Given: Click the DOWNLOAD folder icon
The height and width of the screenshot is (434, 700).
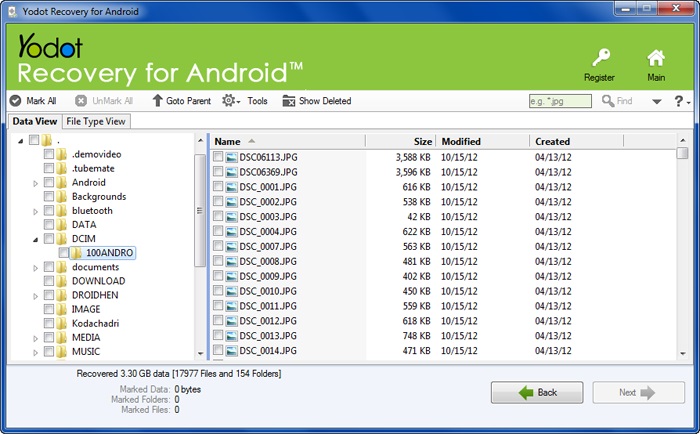Looking at the screenshot, I should [62, 281].
